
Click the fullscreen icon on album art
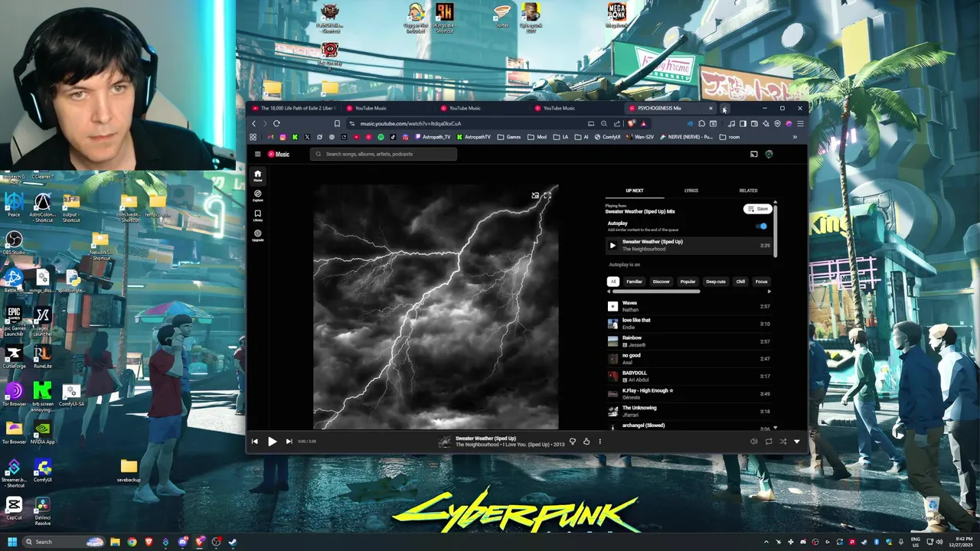click(x=547, y=196)
